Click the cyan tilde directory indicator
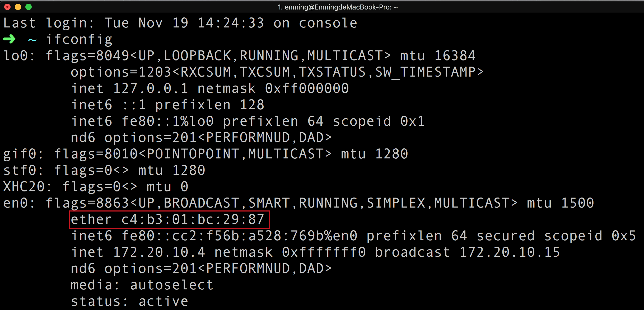The image size is (644, 310). tap(32, 40)
